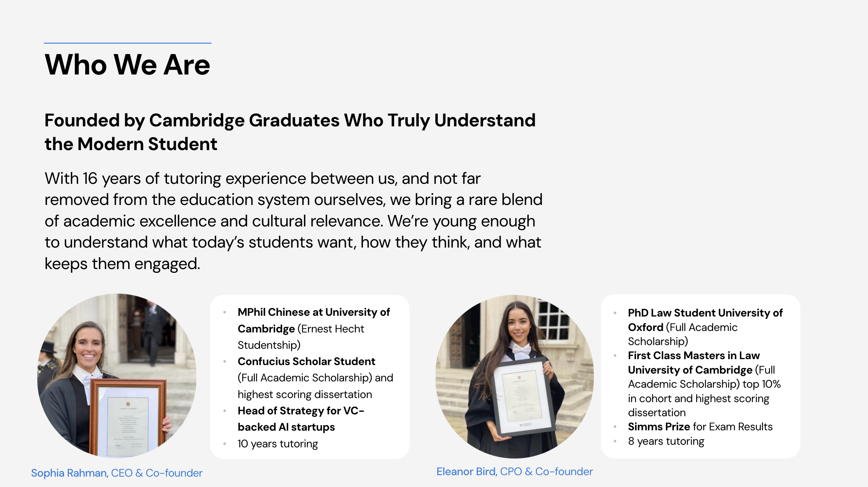Click the paragraph about 16 years tutoring experience
Image resolution: width=868 pixels, height=487 pixels.
293,221
